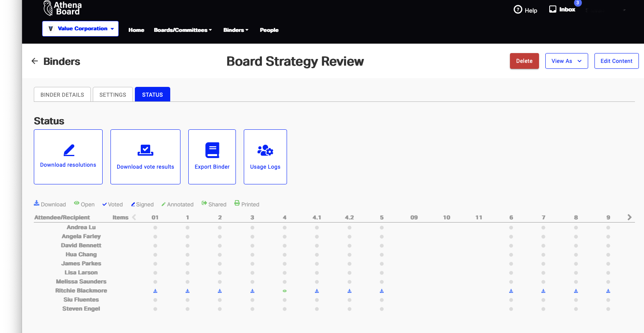Image resolution: width=644 pixels, height=333 pixels.
Task: Click the Usage Logs users-cog icon
Action: [265, 150]
